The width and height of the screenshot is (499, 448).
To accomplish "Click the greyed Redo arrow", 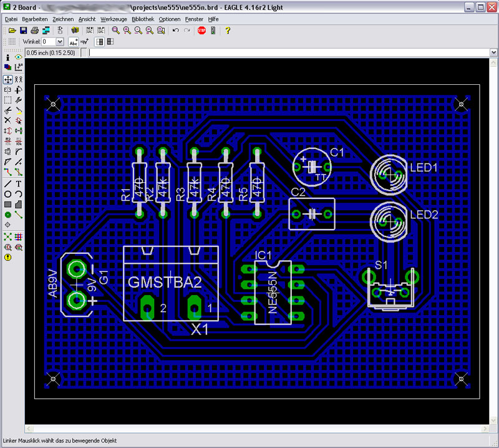I will (x=187, y=31).
